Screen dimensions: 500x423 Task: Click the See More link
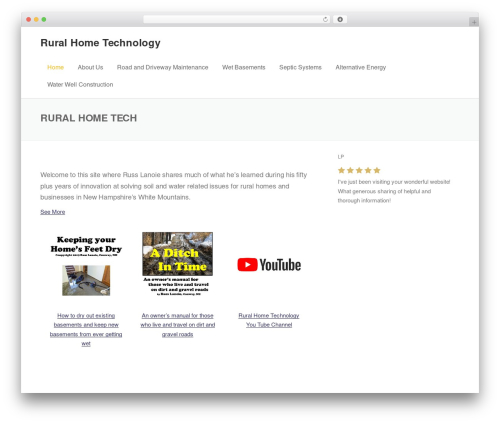point(53,212)
